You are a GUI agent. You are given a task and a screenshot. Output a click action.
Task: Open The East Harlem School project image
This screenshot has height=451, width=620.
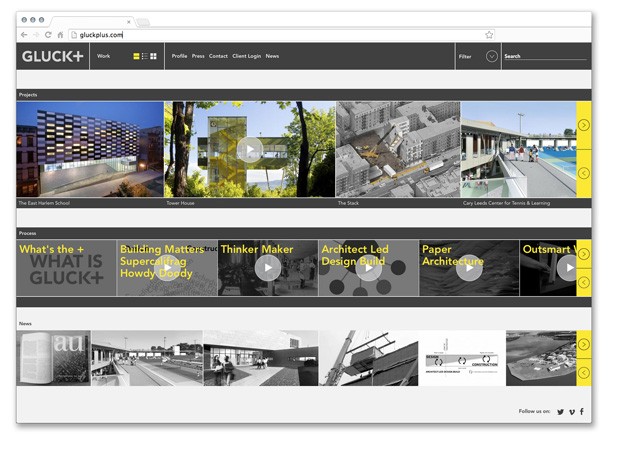pos(90,149)
